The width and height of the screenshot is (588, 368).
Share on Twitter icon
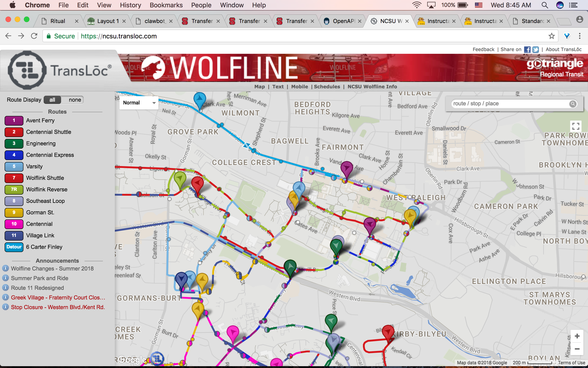(536, 50)
